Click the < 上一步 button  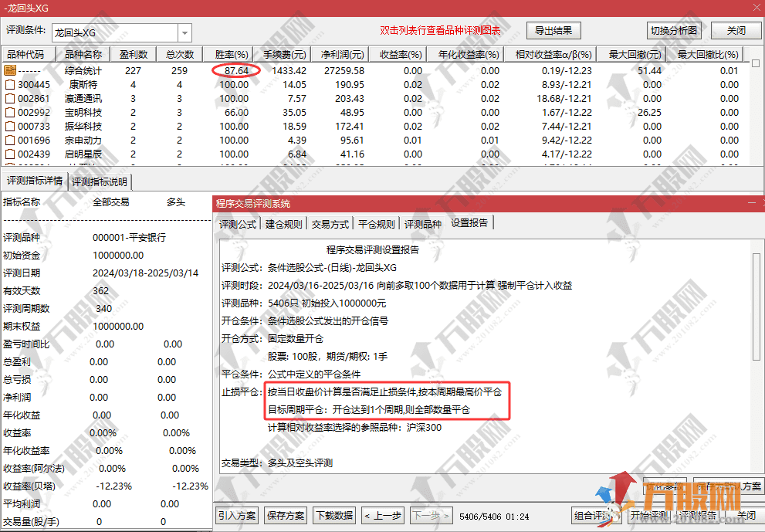pos(383,516)
